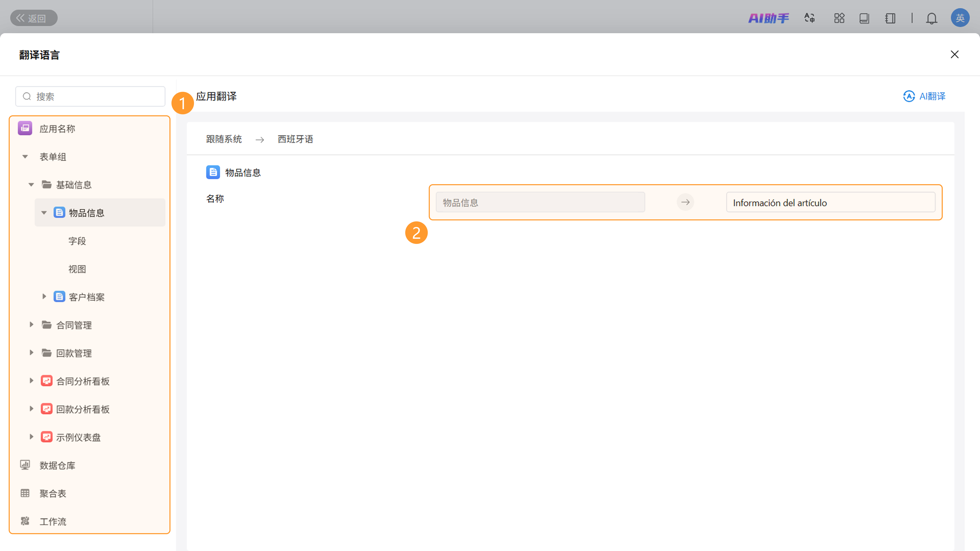Expand the 回款分析看板 dashboard node
The image size is (980, 551).
tap(31, 409)
